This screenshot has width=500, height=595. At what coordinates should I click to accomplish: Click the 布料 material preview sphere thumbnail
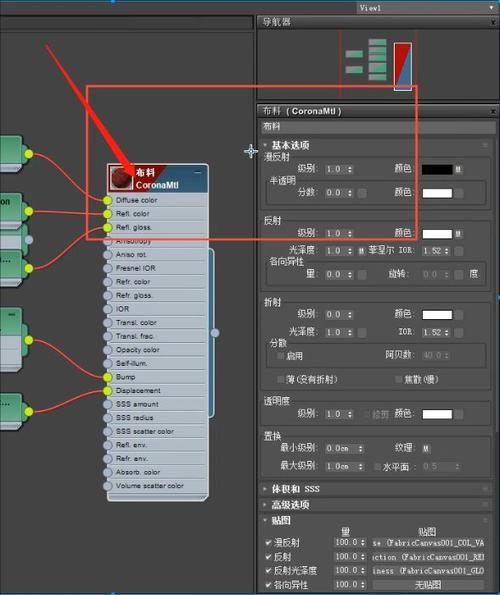(x=121, y=178)
